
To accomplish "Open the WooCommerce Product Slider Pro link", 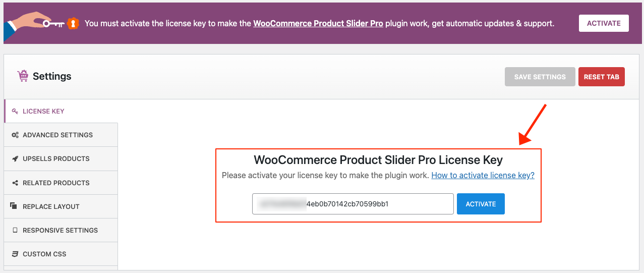I will point(318,23).
